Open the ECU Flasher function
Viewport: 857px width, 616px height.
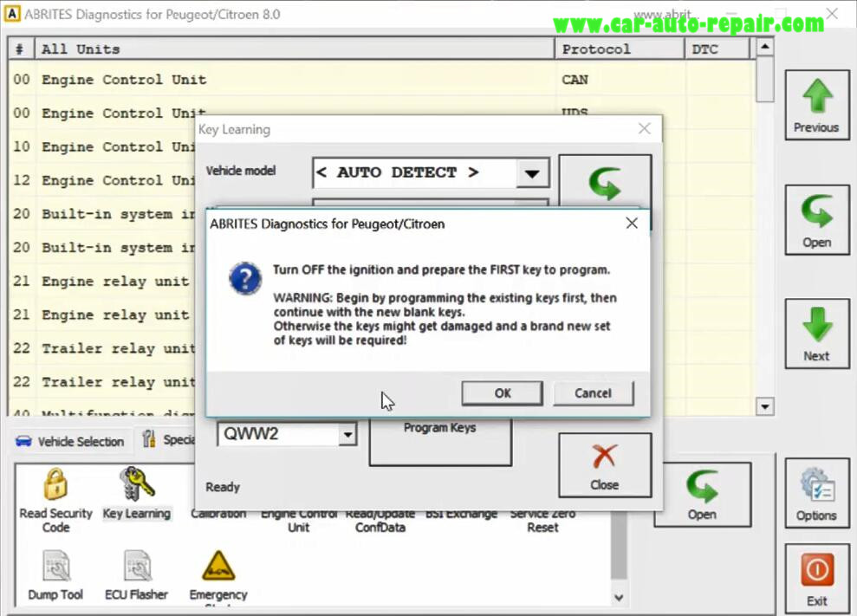(x=137, y=575)
